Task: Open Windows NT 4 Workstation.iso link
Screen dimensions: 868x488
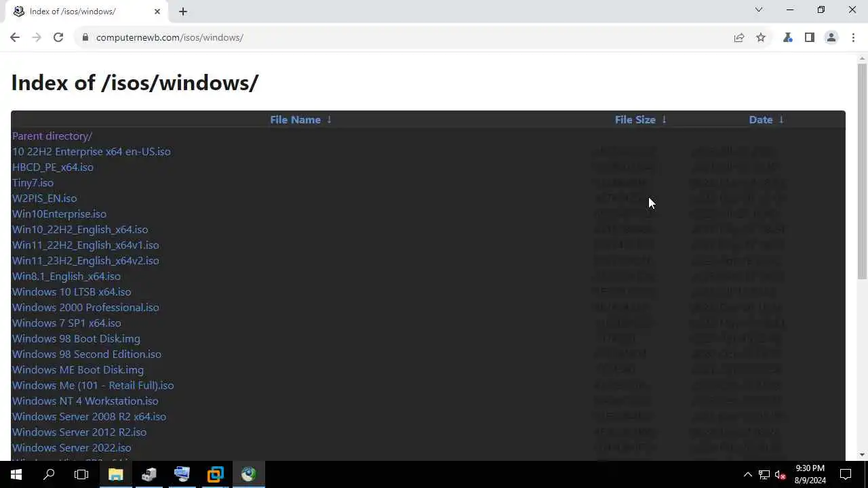Action: pos(85,401)
